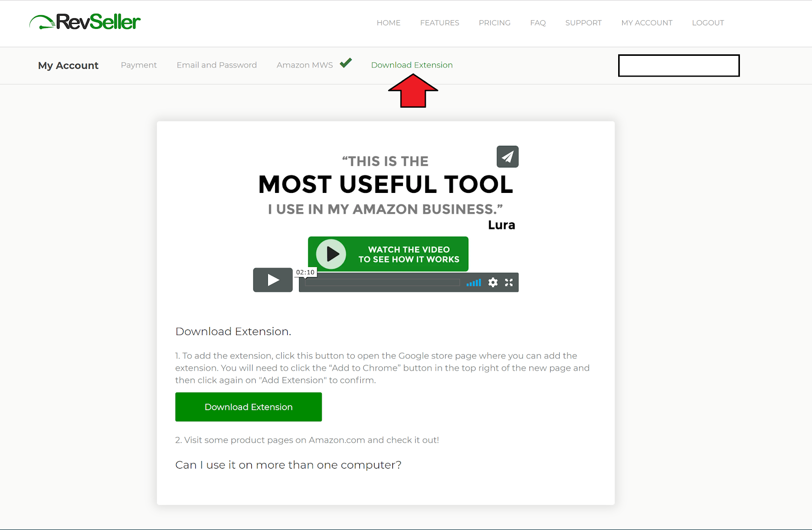Open the Download Extension tab
812x530 pixels.
pos(412,65)
